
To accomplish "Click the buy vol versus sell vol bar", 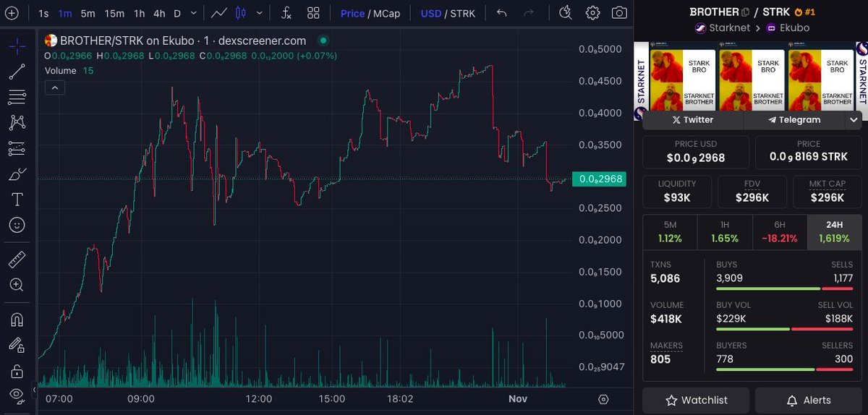I will coord(785,329).
